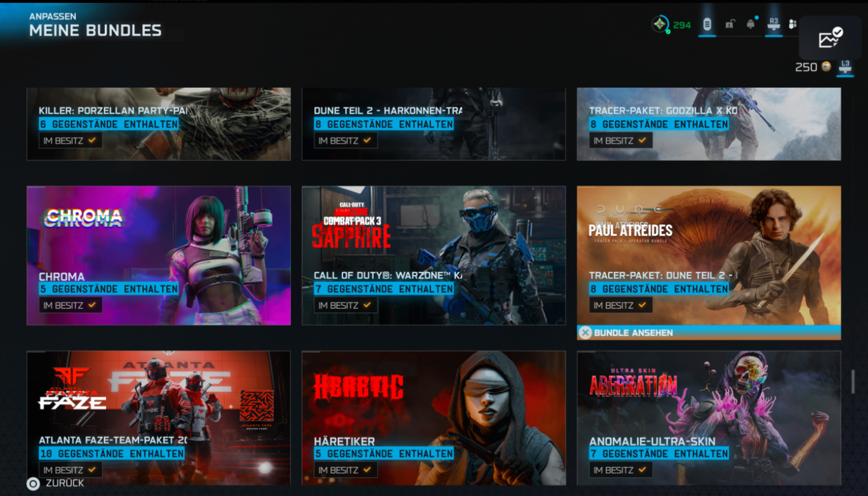Select the Atlanta FaZe-Team-Paket title

[113, 440]
